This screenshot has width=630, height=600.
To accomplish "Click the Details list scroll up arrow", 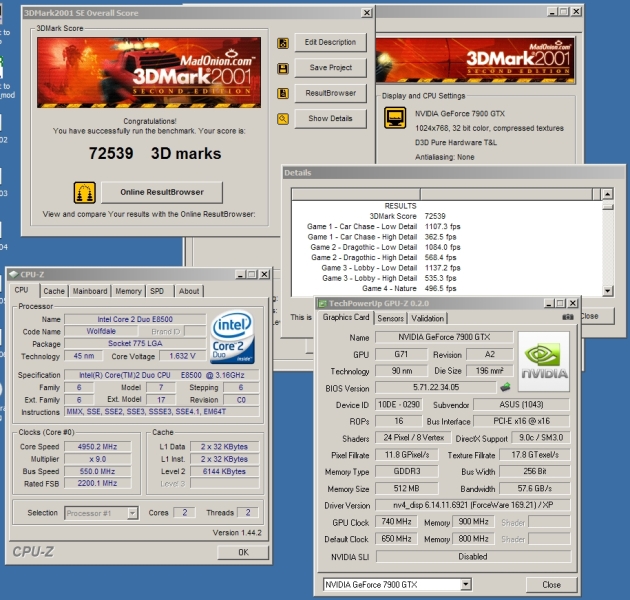I will [608, 194].
